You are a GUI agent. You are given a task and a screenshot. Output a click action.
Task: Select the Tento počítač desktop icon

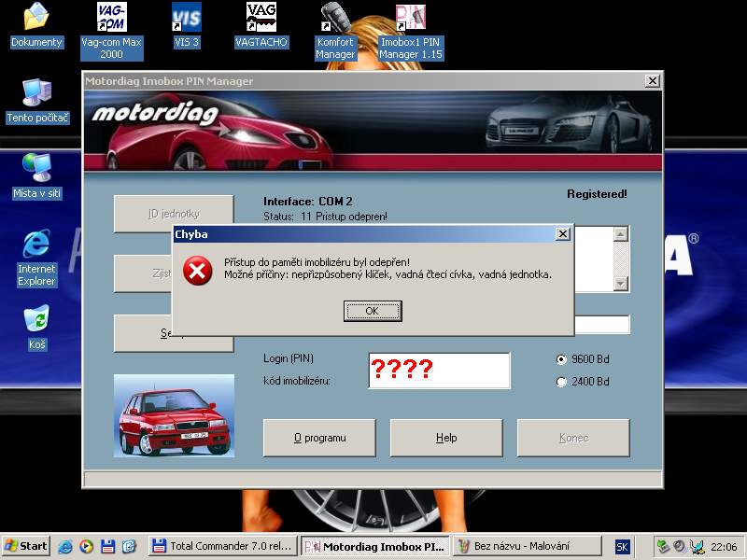[x=37, y=102]
